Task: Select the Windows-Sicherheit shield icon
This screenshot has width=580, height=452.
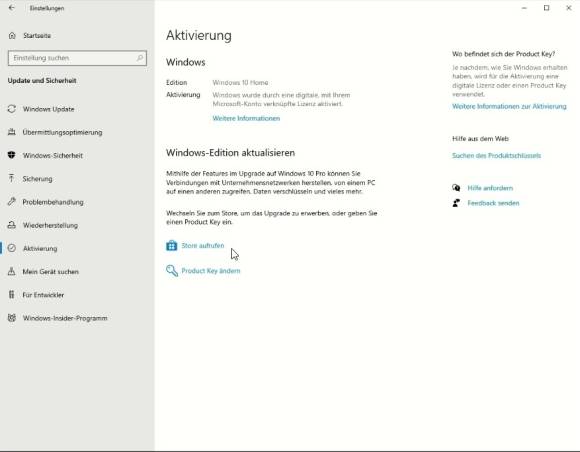Action: coord(12,155)
